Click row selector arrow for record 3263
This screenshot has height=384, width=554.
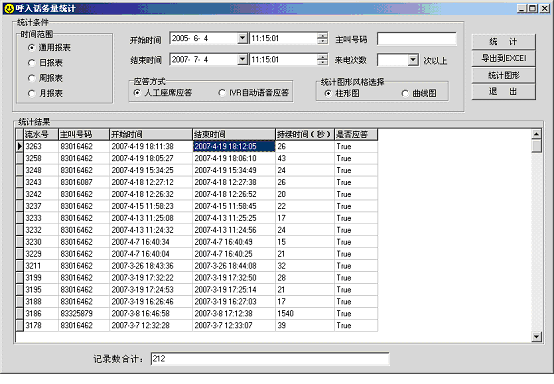point(20,146)
